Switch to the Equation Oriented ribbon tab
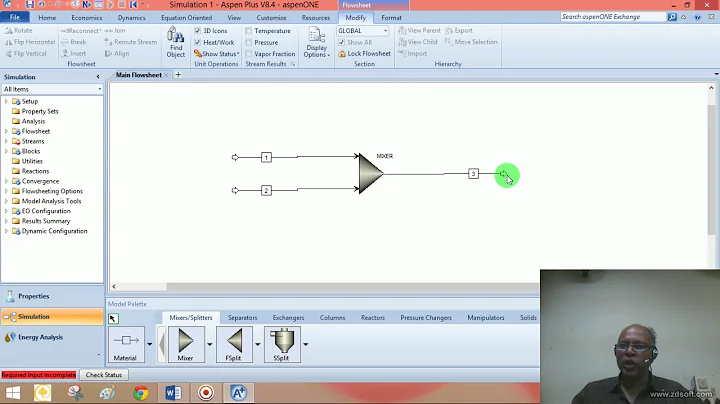 pos(186,17)
